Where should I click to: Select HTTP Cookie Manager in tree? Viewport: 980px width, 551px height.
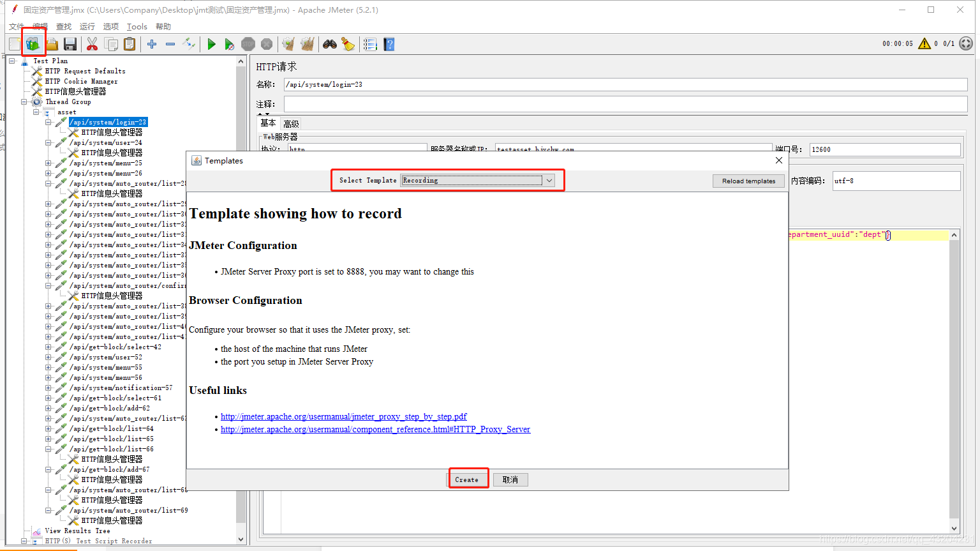(81, 81)
